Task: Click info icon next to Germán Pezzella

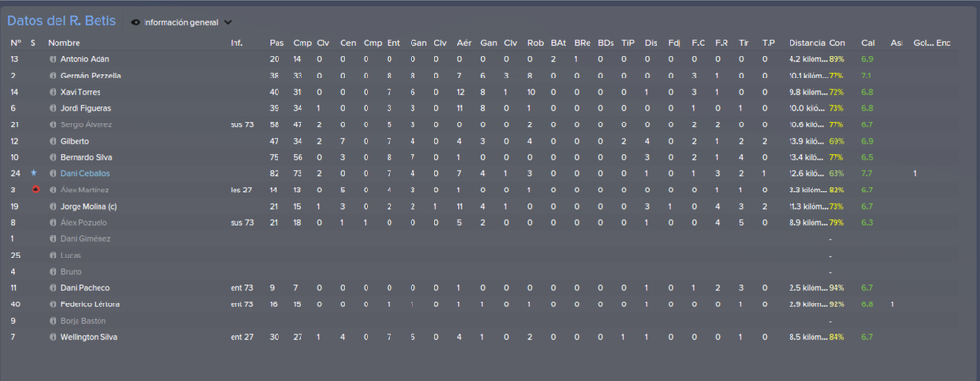Action: (x=53, y=76)
